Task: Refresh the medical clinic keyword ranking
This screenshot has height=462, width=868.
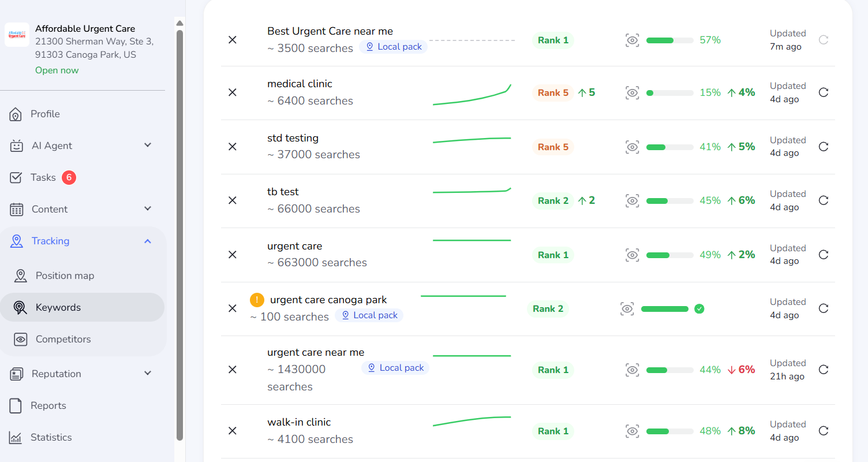Action: (x=824, y=92)
